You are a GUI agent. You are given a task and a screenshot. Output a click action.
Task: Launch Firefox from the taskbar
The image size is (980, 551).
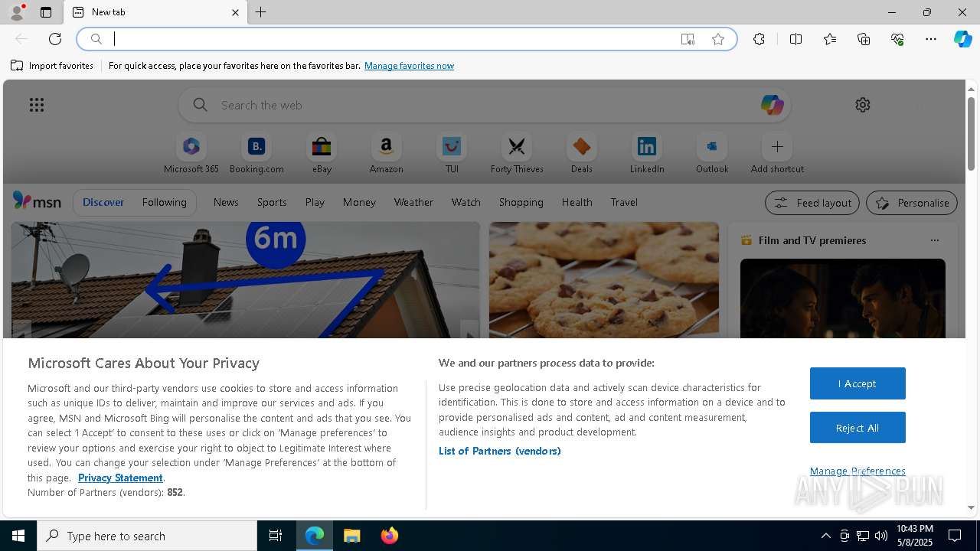tap(390, 536)
